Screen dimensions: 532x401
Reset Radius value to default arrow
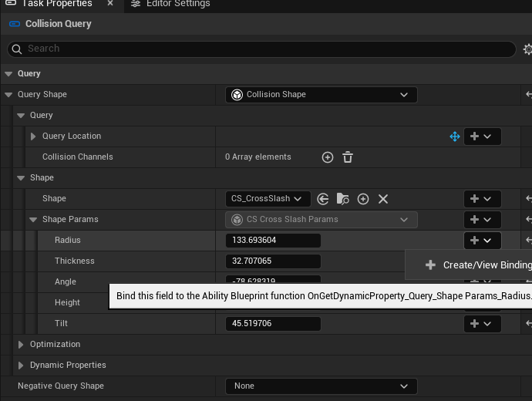pyautogui.click(x=529, y=240)
